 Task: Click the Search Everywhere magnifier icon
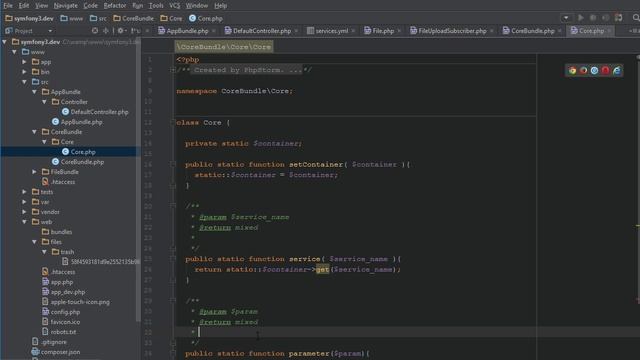tap(636, 18)
